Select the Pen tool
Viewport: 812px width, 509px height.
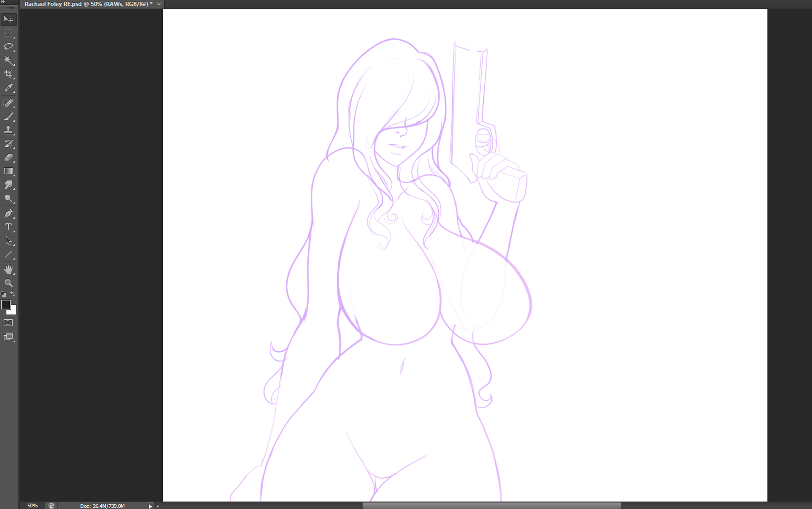pyautogui.click(x=9, y=213)
